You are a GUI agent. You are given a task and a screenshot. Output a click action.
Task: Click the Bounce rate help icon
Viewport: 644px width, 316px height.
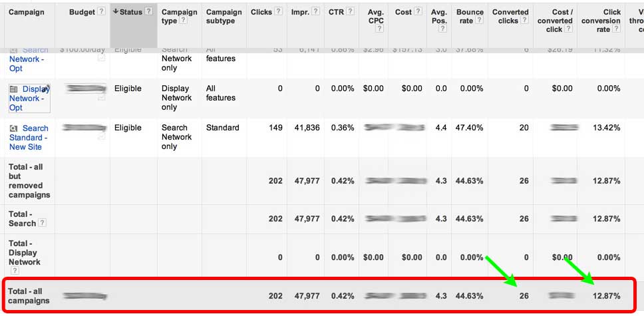479,21
